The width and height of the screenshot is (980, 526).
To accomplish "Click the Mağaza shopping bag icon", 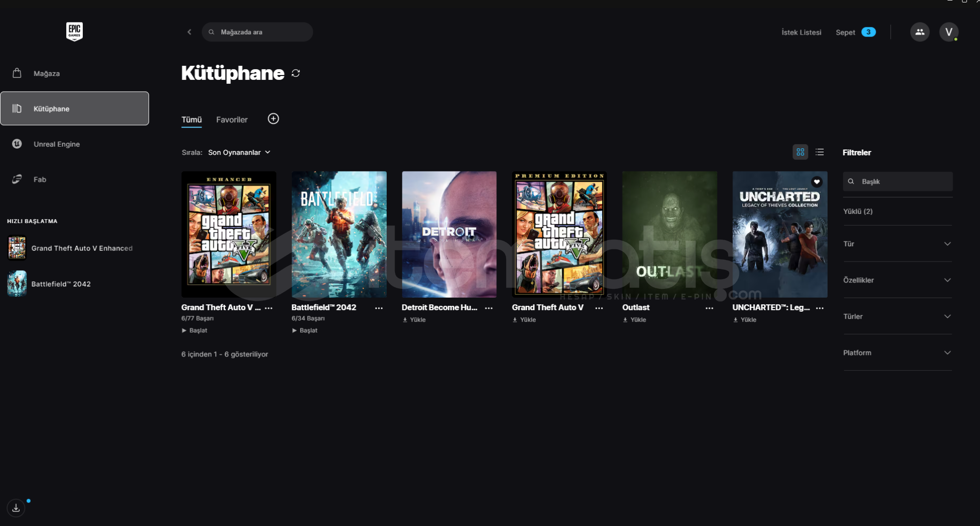I will point(17,73).
